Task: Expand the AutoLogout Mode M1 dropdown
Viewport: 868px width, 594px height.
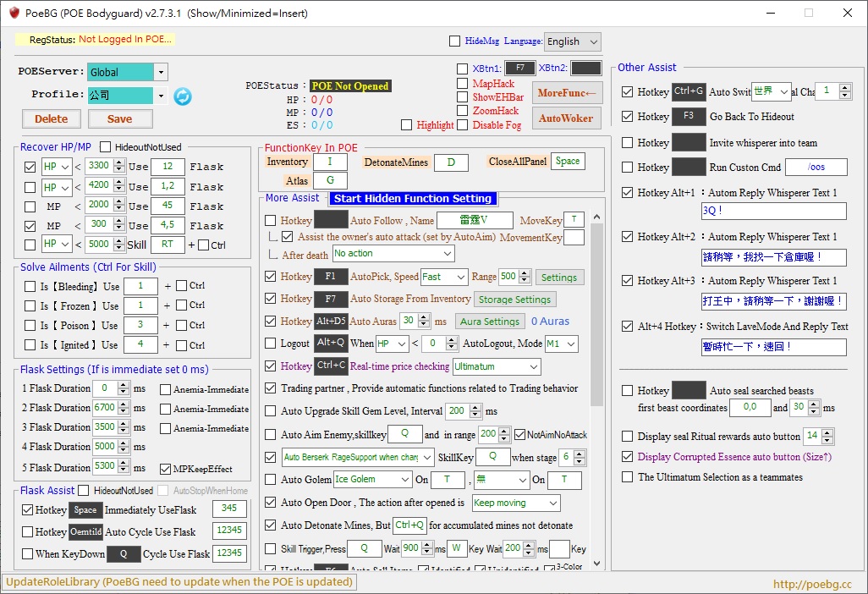Action: pyautogui.click(x=561, y=344)
